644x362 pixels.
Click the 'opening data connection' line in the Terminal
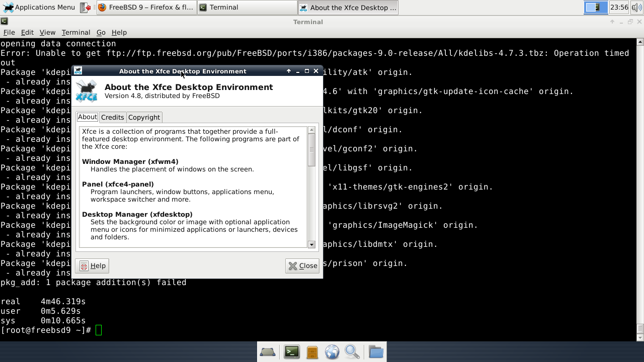tap(58, 44)
